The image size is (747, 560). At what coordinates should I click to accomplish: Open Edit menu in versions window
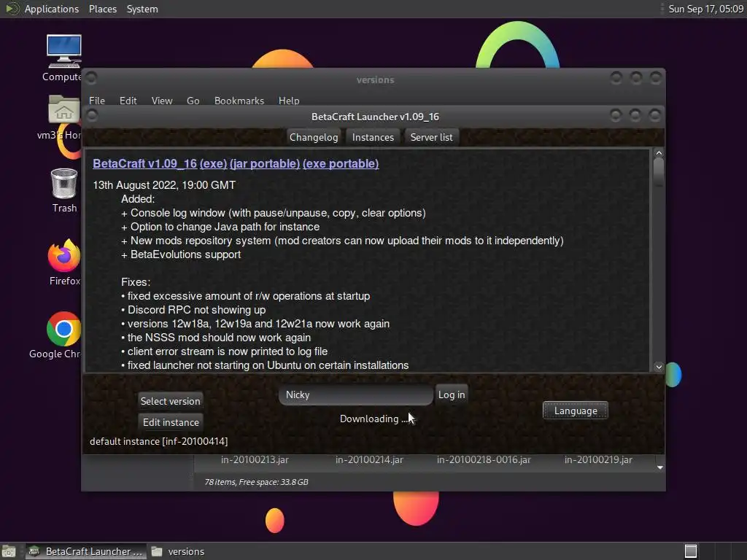tap(128, 101)
